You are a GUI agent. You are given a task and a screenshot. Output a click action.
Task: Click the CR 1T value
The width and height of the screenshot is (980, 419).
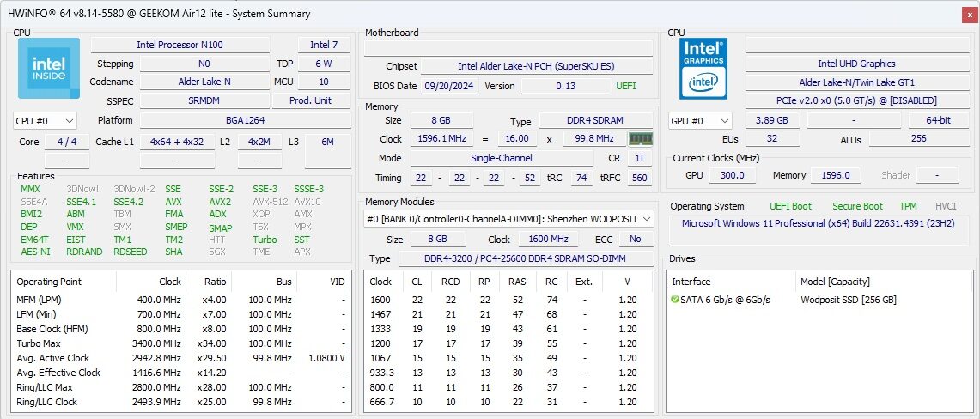[x=640, y=159]
